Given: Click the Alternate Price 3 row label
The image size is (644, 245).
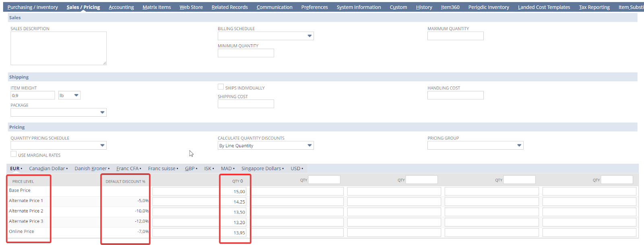Looking at the screenshot, I should point(26,221).
